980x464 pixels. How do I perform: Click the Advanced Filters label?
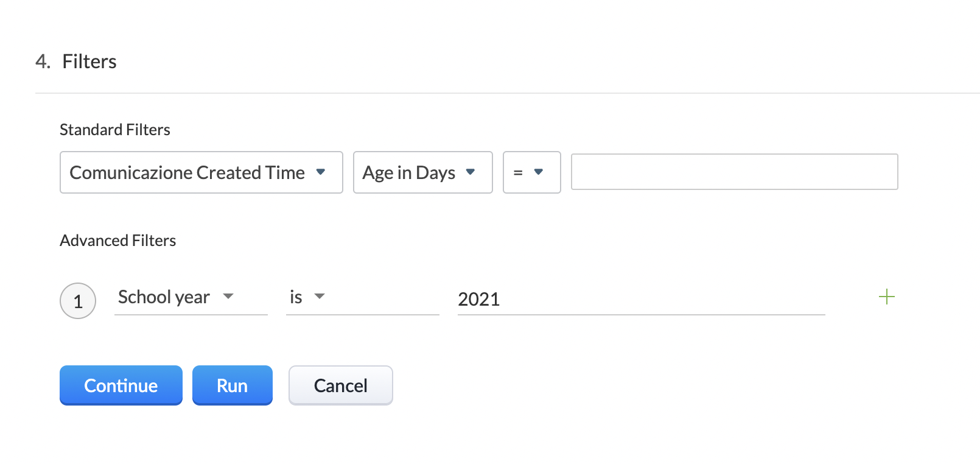tap(118, 241)
